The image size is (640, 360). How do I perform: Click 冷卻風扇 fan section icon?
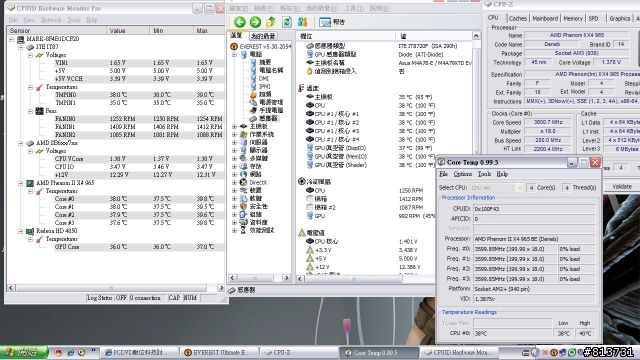(302, 181)
